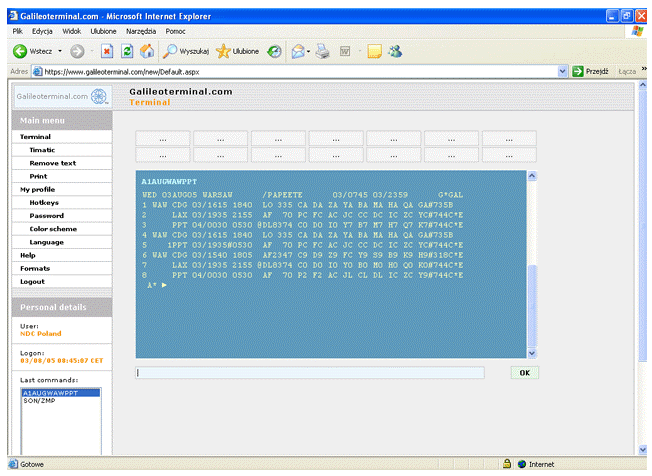Stop page loading with red X icon
Screen dimensions: 652x476
(x=107, y=52)
